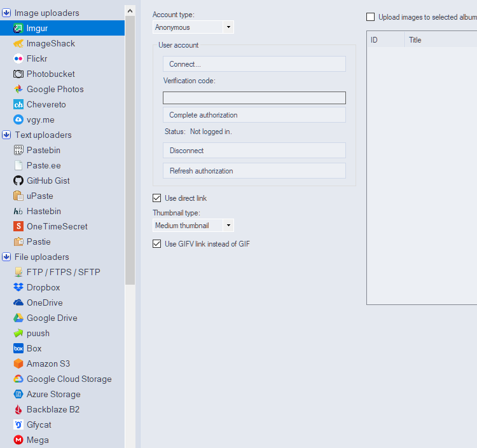Open the Account type dropdown
The height and width of the screenshot is (448, 477).
pyautogui.click(x=193, y=27)
